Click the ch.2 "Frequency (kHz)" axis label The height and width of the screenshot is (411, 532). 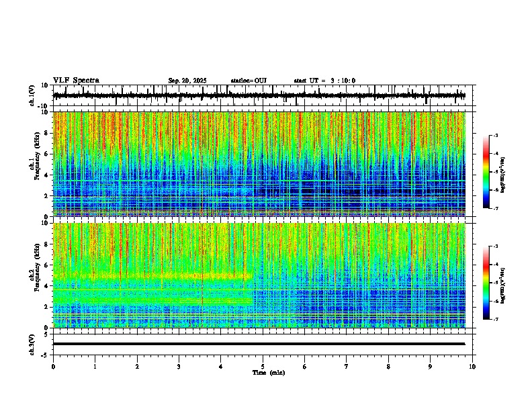point(37,267)
